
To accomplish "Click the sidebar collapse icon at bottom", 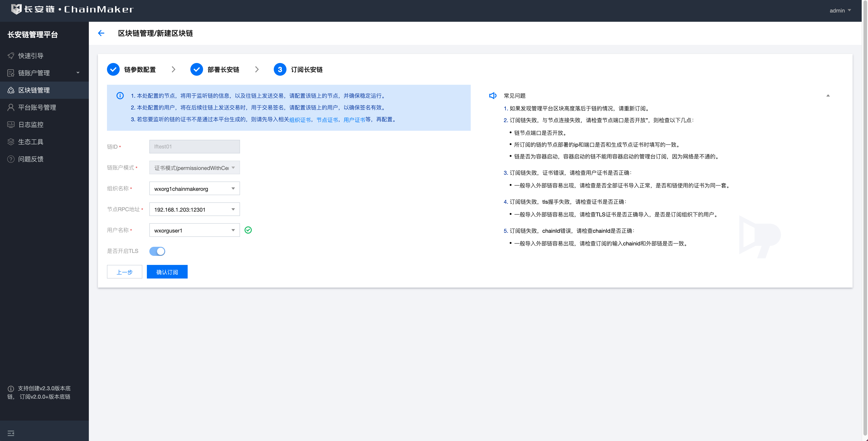I will [x=11, y=433].
